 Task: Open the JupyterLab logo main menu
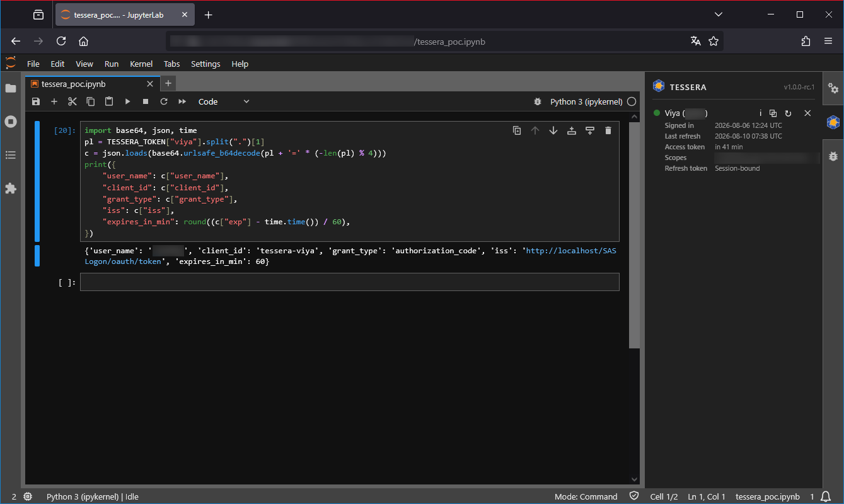[11, 63]
